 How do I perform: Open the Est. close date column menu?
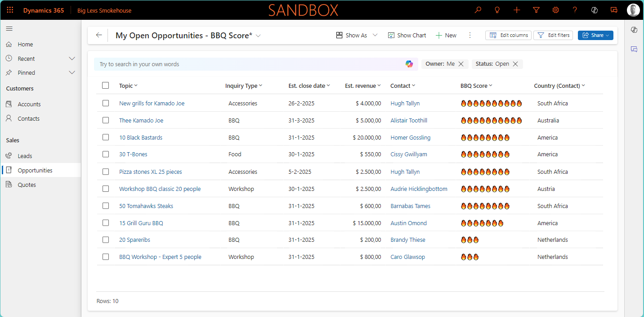click(309, 86)
